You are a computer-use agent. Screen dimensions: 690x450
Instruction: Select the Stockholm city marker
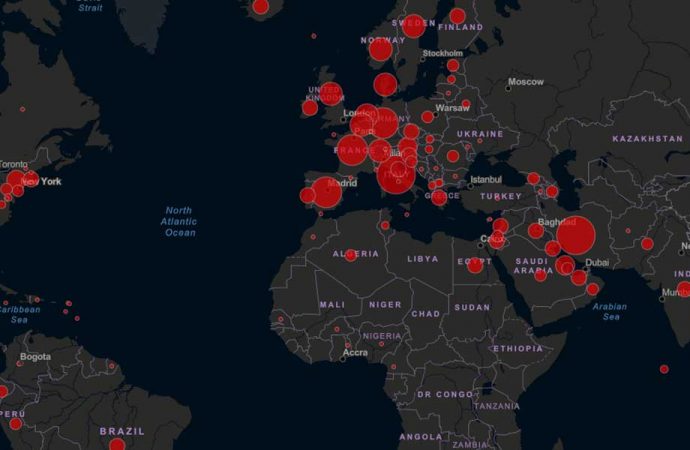pyautogui.click(x=423, y=59)
